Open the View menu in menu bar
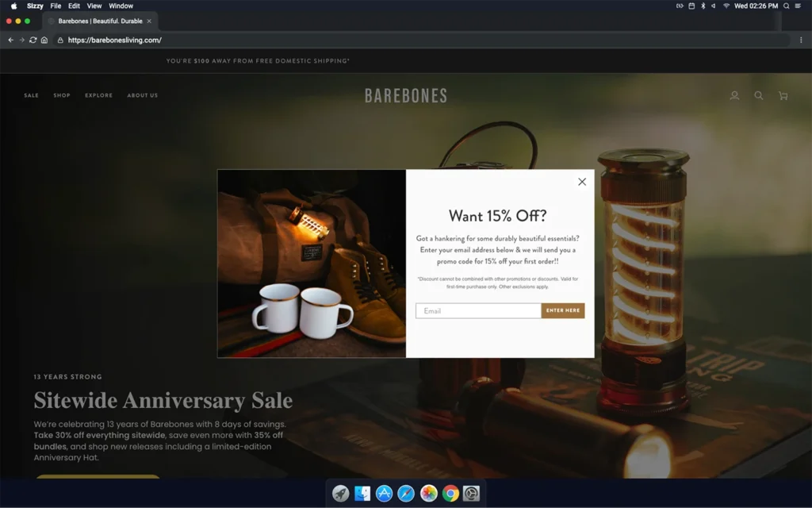This screenshot has width=812, height=508. pos(94,6)
